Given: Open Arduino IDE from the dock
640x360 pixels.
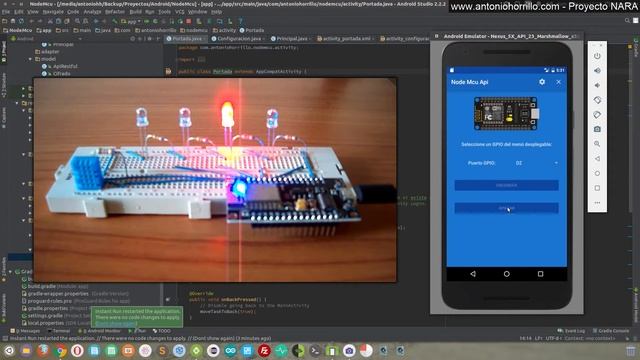Looking at the screenshot, I should (230, 351).
